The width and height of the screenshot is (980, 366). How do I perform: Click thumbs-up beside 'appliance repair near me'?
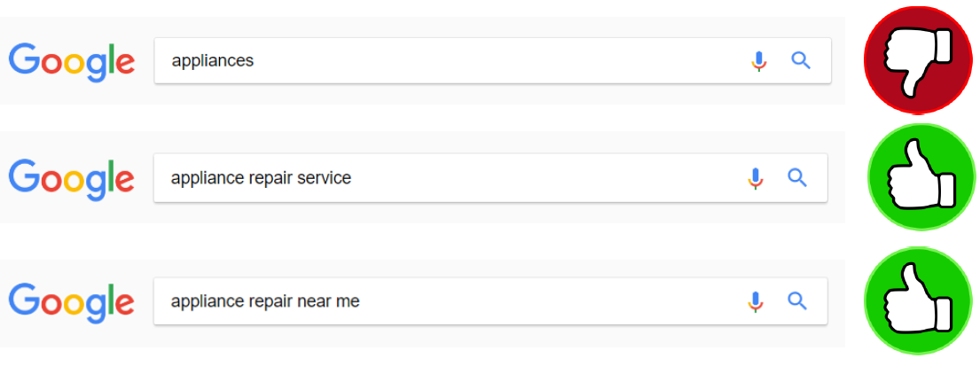coord(921,302)
